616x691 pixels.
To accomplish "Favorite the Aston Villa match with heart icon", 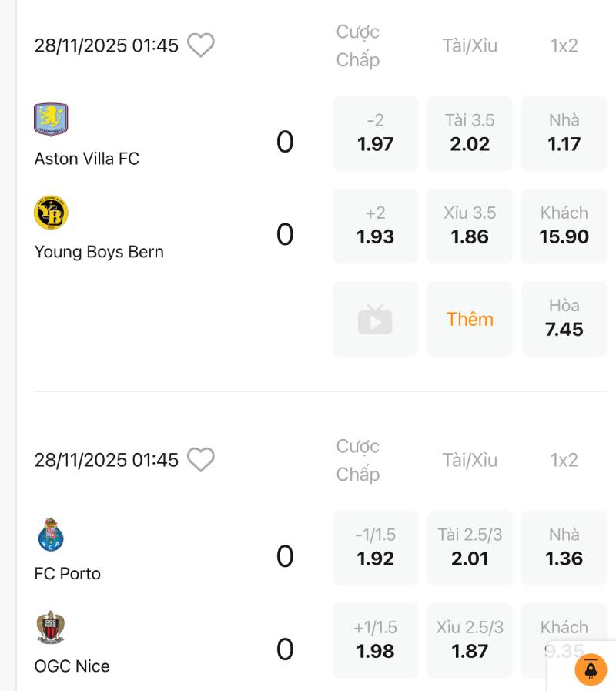I will 201,45.
